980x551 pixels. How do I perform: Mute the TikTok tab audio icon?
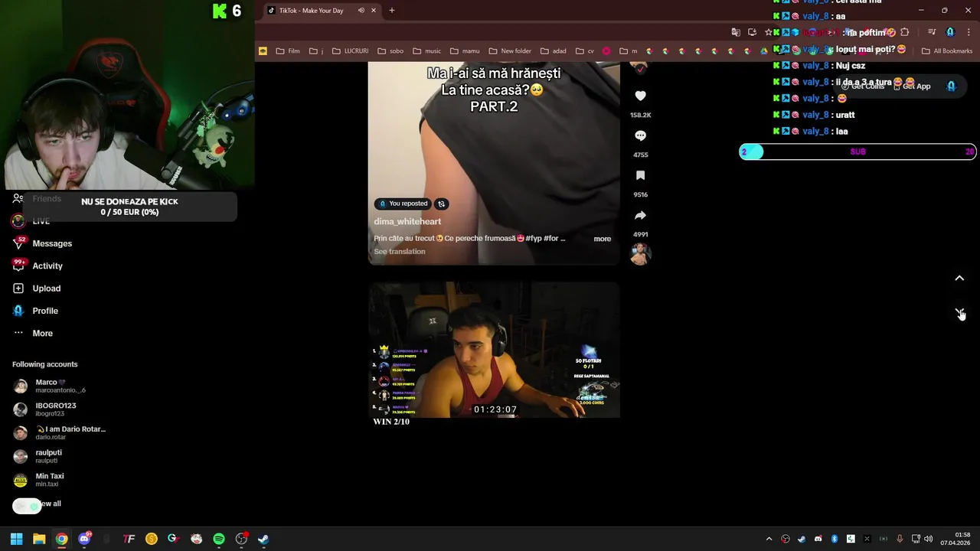[361, 10]
